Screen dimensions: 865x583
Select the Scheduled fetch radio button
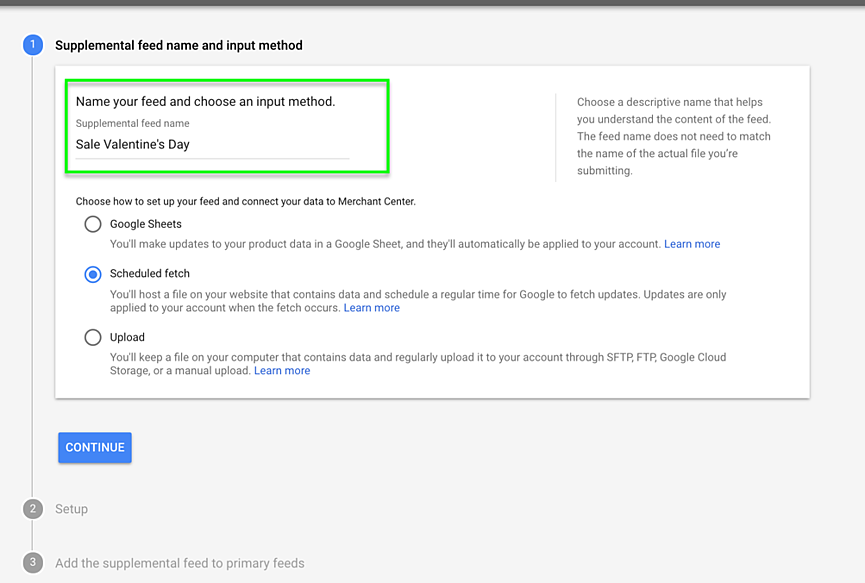click(93, 274)
